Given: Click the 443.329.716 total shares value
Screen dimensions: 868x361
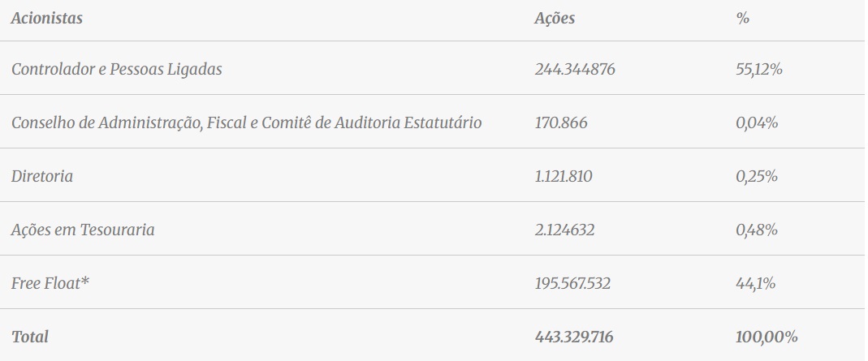Looking at the screenshot, I should click(x=574, y=337).
